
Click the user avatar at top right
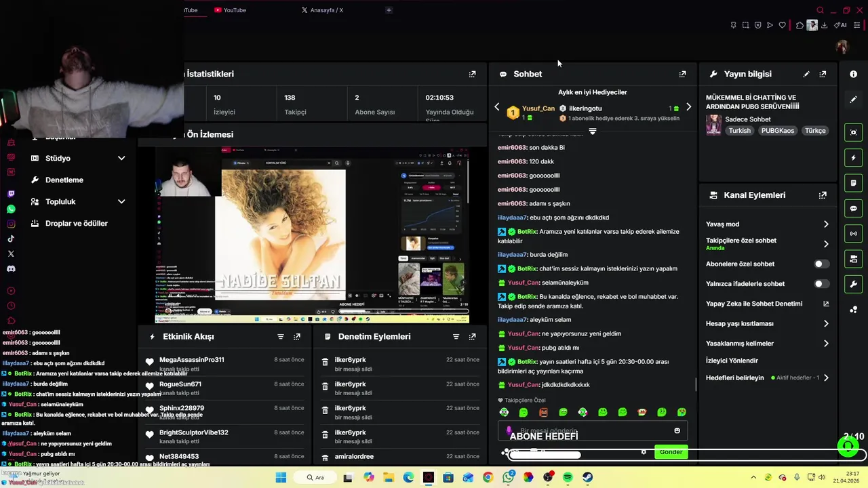[842, 47]
